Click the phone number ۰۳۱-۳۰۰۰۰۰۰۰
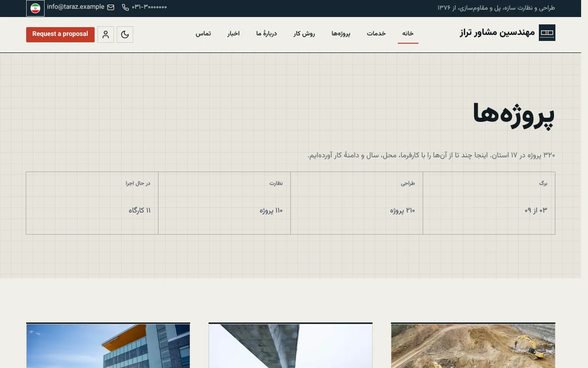Viewport: 588px width, 368px height. click(x=149, y=7)
